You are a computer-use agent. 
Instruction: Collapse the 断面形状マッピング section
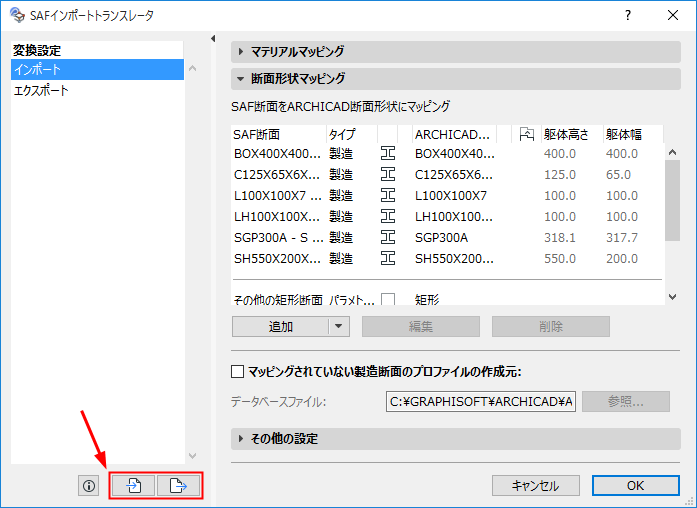point(456,79)
